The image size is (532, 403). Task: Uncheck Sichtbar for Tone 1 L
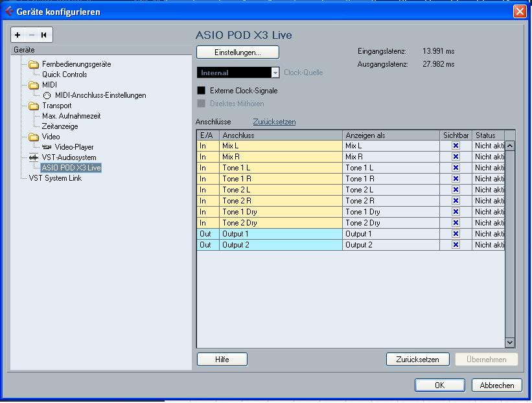(x=456, y=168)
